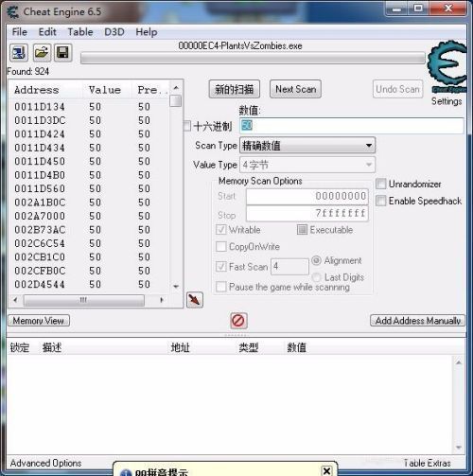Viewport: 473px width, 476px height.
Task: Open the process list computer icon
Action: [19, 53]
